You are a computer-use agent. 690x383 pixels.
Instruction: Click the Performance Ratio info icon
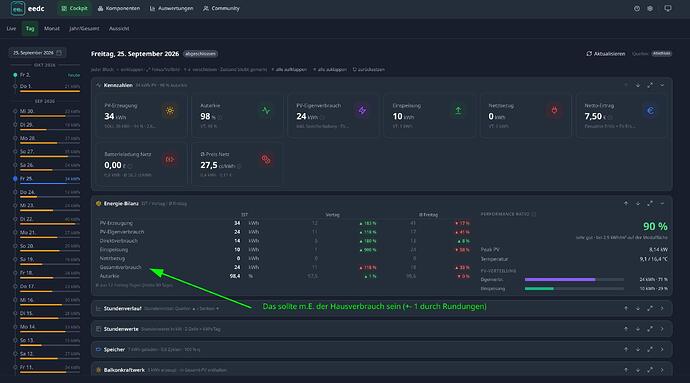point(534,214)
